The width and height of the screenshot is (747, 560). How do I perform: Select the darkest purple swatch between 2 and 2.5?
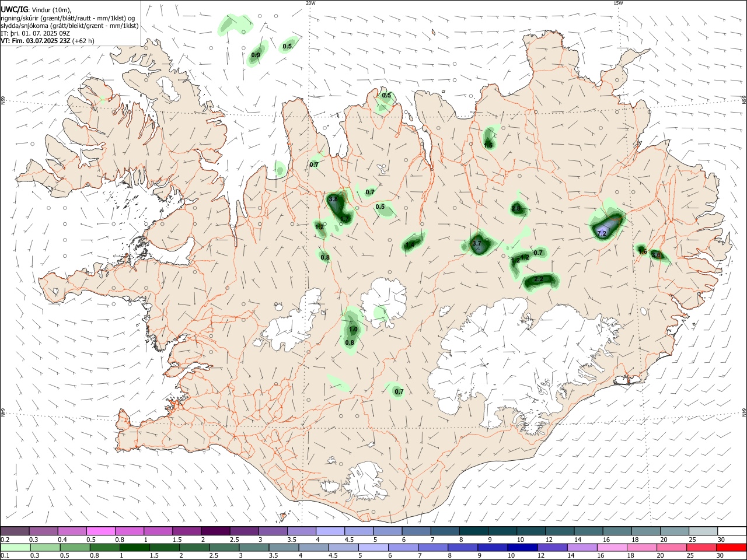click(215, 531)
